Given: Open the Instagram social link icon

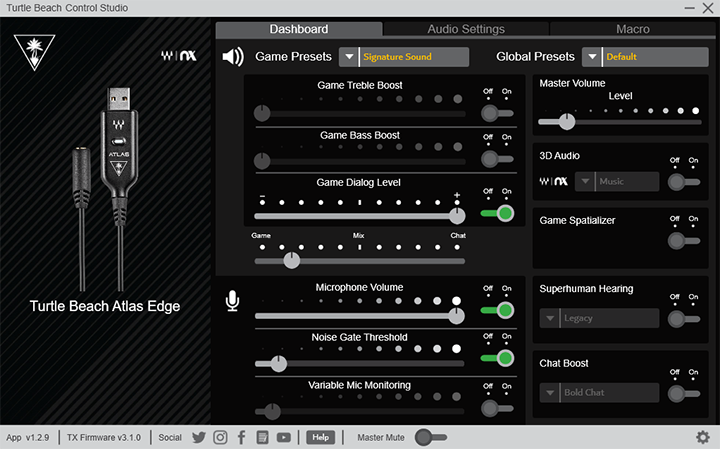Looking at the screenshot, I should point(220,437).
